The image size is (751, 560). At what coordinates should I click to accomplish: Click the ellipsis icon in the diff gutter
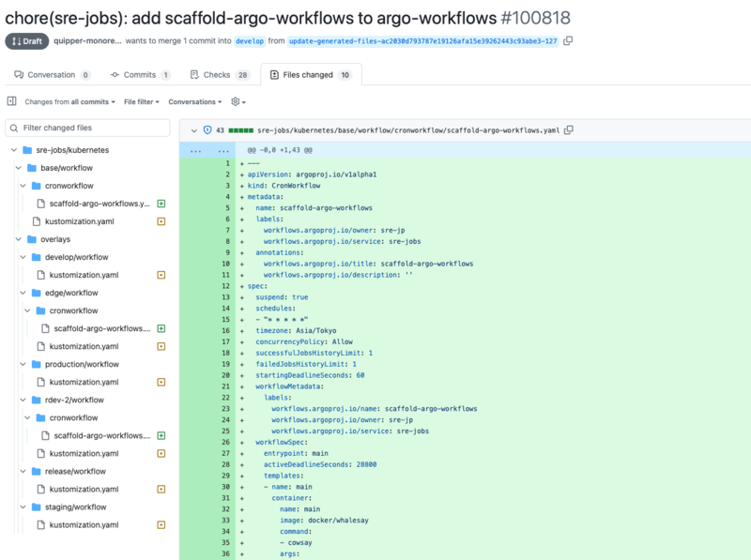(x=195, y=150)
